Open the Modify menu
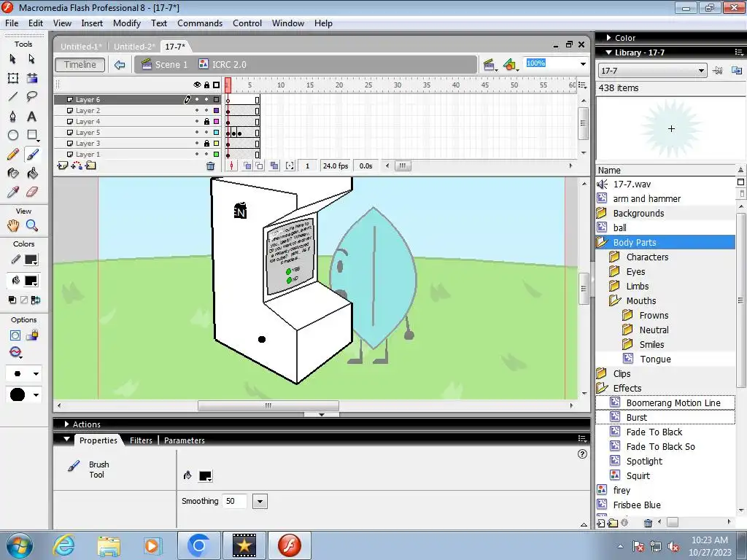 click(x=127, y=23)
